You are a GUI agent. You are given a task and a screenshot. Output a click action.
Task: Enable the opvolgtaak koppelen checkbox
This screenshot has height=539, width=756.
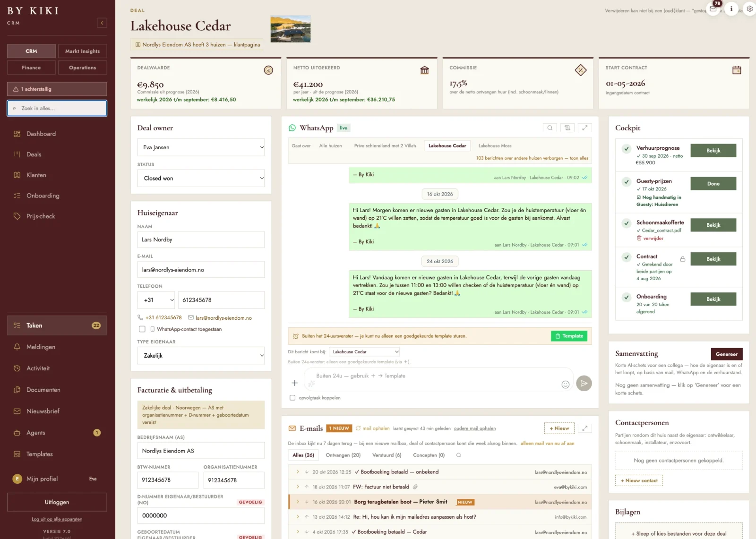(x=292, y=398)
